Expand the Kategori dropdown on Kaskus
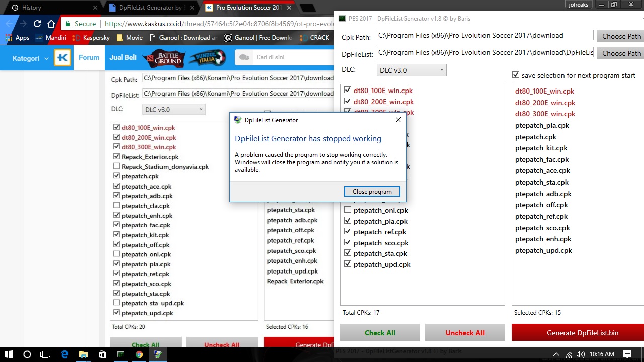 click(x=30, y=58)
